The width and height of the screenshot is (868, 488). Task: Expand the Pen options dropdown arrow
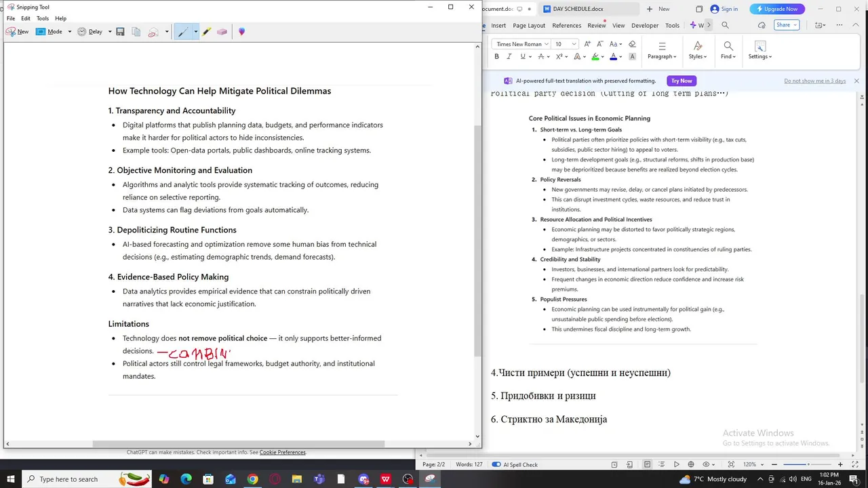196,31
